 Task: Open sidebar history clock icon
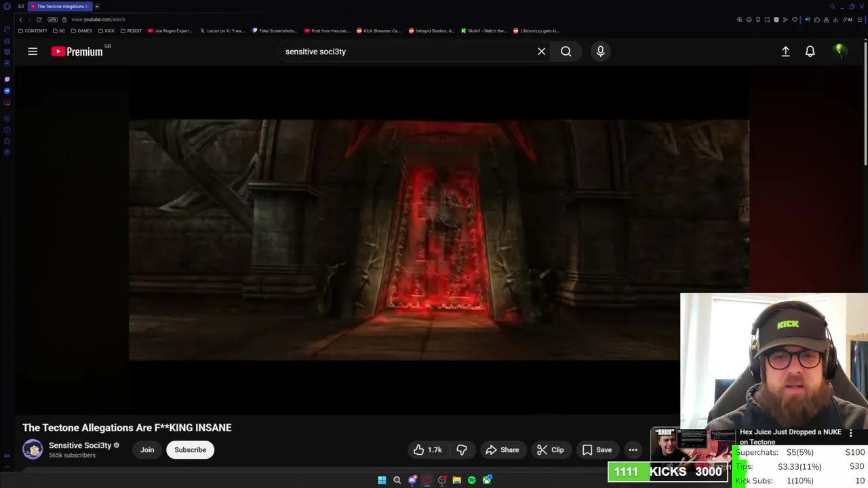point(7,129)
